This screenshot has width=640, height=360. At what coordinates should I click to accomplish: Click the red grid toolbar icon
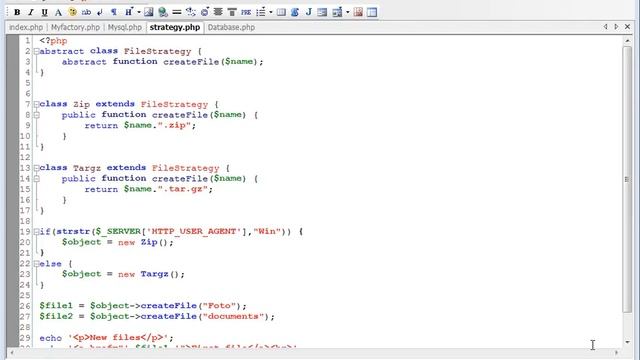click(358, 12)
